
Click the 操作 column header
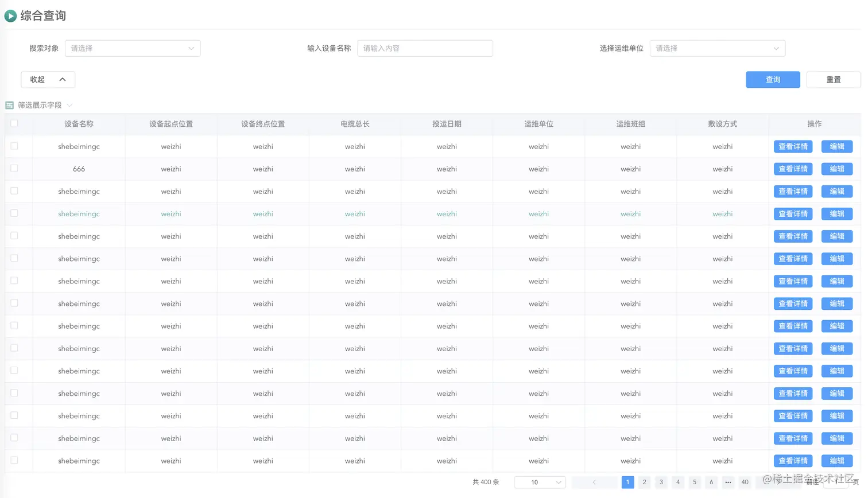[814, 124]
